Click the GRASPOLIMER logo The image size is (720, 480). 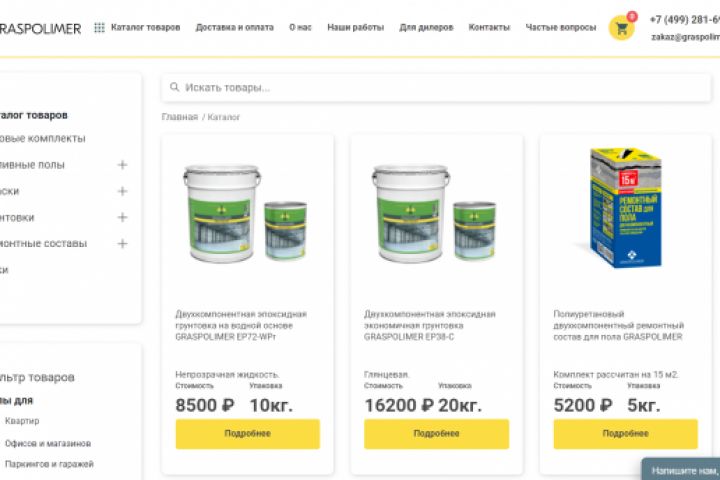tap(42, 28)
